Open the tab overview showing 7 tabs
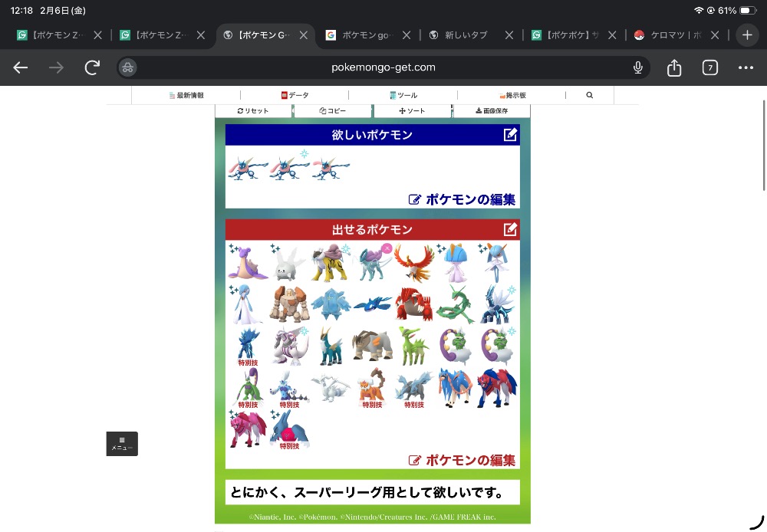The image size is (767, 532). pyautogui.click(x=710, y=67)
